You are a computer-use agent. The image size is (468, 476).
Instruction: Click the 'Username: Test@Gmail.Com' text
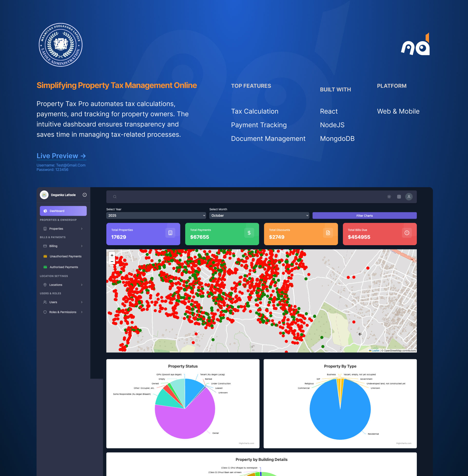tap(61, 165)
